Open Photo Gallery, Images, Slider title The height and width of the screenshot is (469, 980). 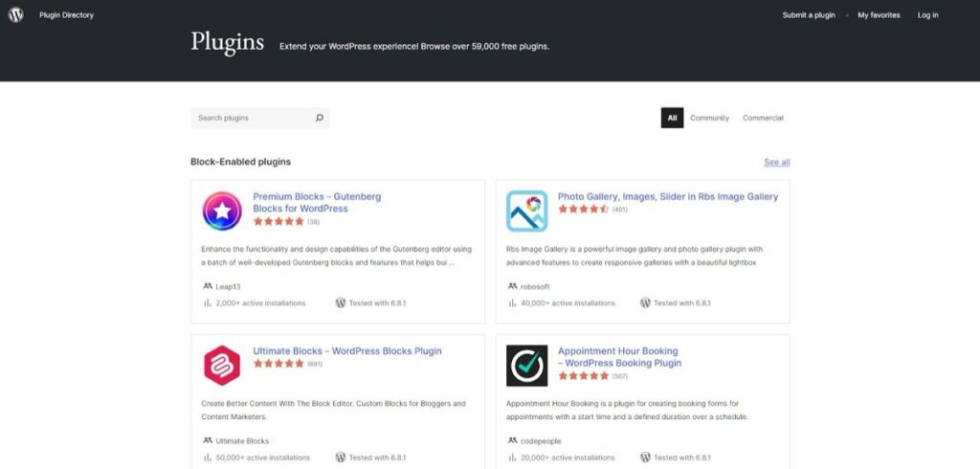(668, 196)
